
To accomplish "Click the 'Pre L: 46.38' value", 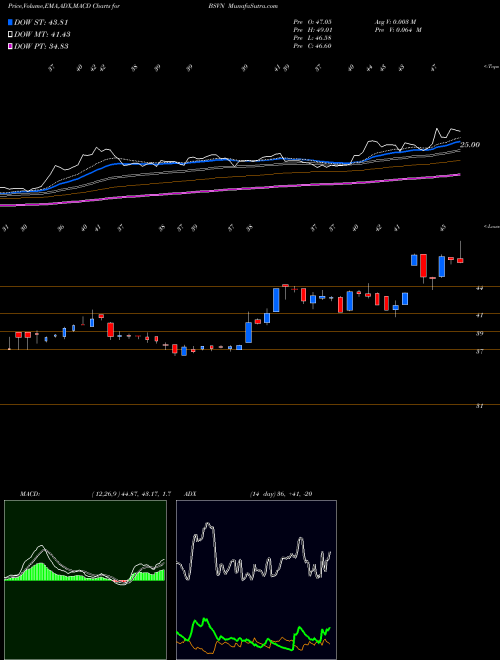I will point(312,38).
